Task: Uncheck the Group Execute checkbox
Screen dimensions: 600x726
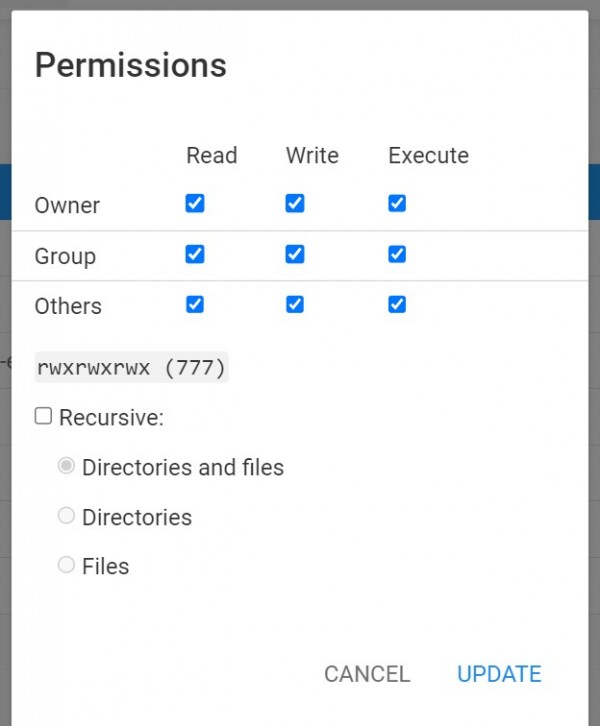Action: pyautogui.click(x=397, y=254)
